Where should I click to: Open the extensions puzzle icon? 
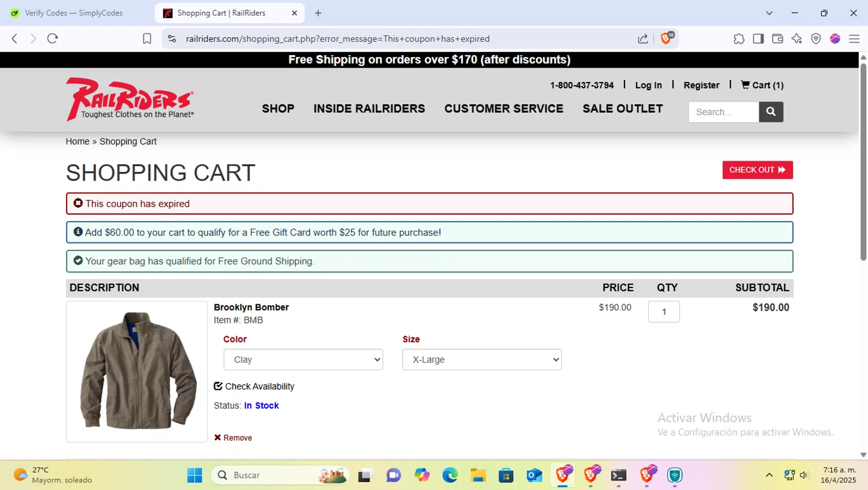(739, 39)
